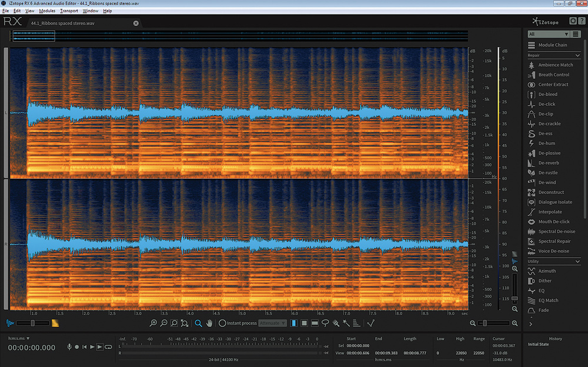This screenshot has height=367, width=588.
Task: Click the zoom out toolbar icon
Action: click(x=164, y=323)
